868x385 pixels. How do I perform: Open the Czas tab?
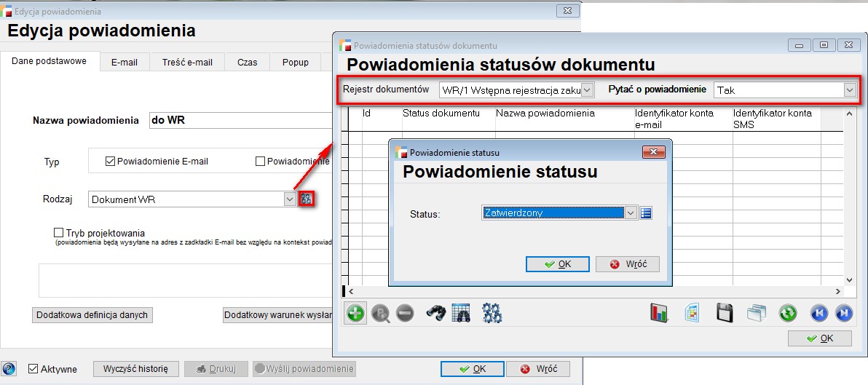248,62
